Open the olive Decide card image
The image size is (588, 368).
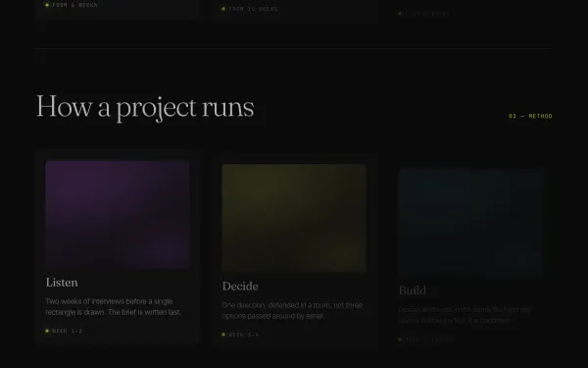(x=294, y=218)
